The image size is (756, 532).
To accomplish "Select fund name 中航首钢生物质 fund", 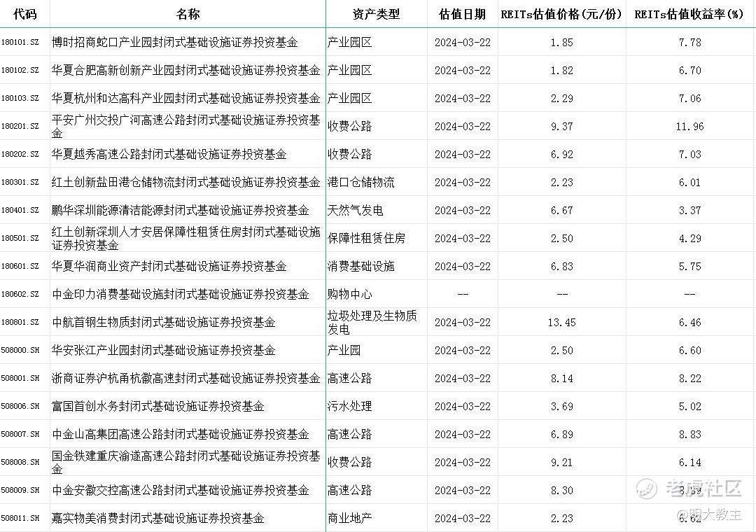I will tap(163, 322).
